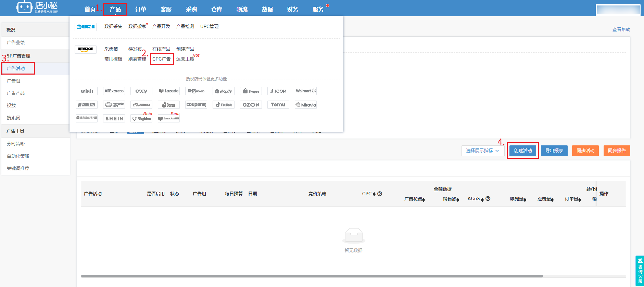Viewport: 644px width, 287px height.
Task: Select the AliExpress platform logo
Action: tap(114, 91)
